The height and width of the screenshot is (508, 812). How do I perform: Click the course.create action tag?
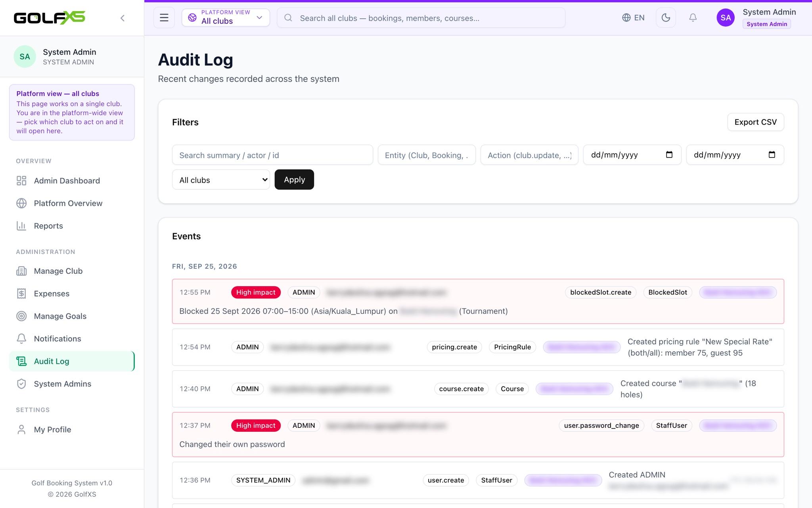click(x=461, y=389)
